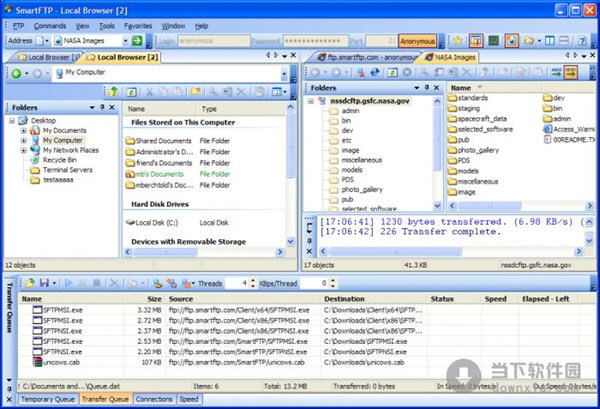Select the SFTPMSI.exe x64 item in the queue
This screenshot has width=600, height=409.
[x=64, y=310]
